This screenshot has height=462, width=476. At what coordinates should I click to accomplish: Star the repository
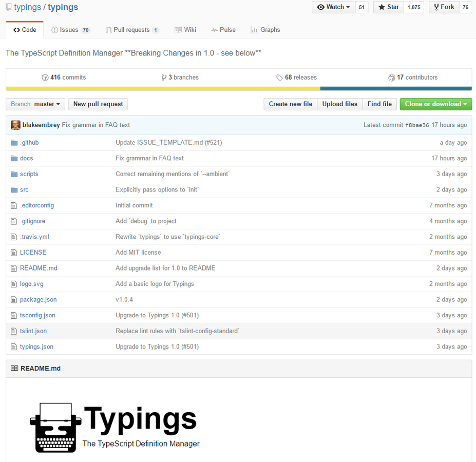[x=389, y=7]
